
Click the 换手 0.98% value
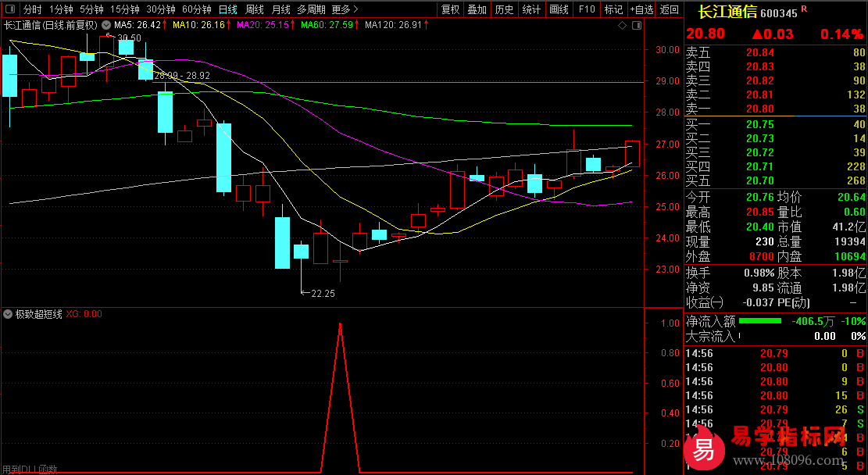[x=759, y=273]
